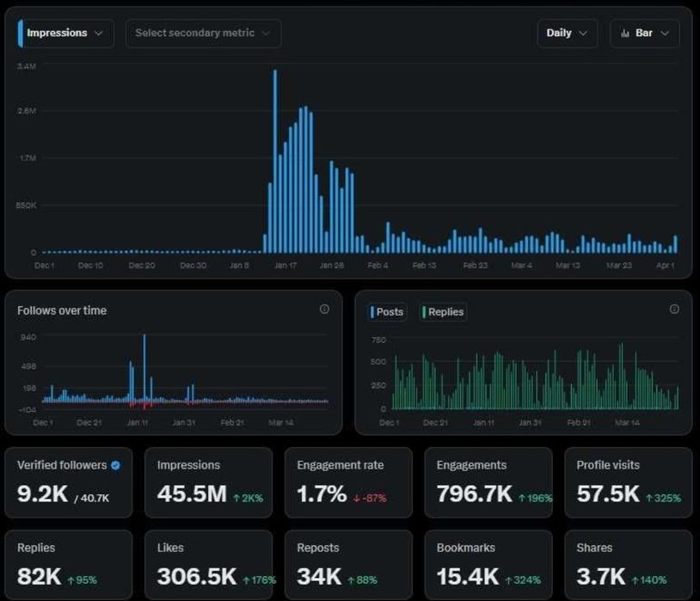This screenshot has height=601, width=700.
Task: Click the info icon on Follows over time card
Action: [x=324, y=309]
